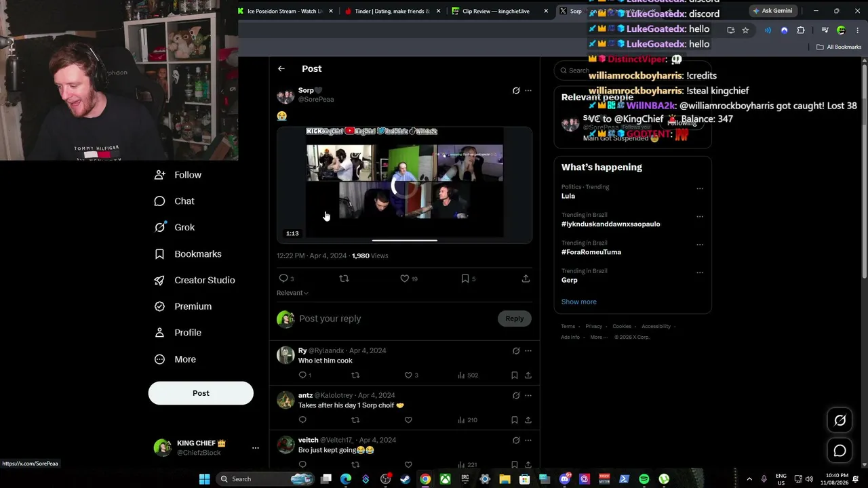Open the Lula trending topic
Image resolution: width=868 pixels, height=488 pixels.
click(x=568, y=196)
